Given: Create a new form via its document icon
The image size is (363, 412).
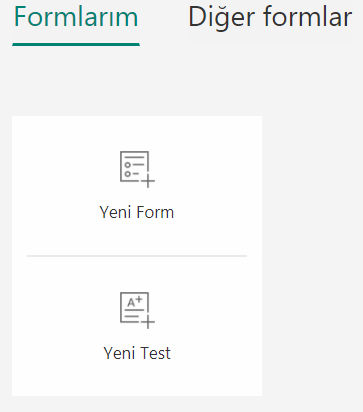Looking at the screenshot, I should coord(137,169).
